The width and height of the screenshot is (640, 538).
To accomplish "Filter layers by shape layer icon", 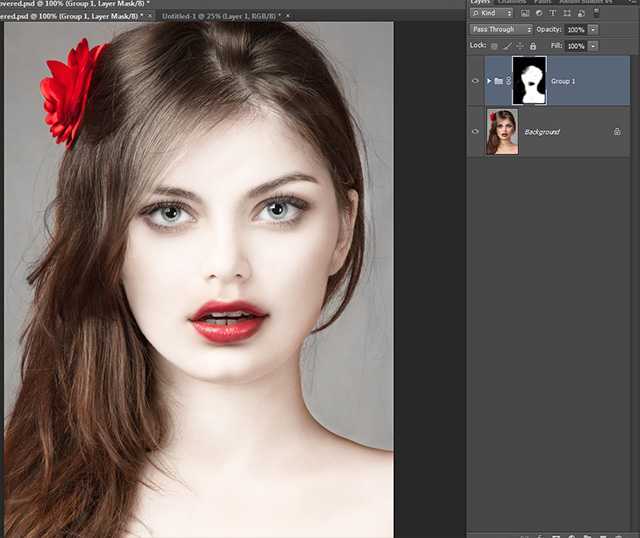I will [567, 14].
